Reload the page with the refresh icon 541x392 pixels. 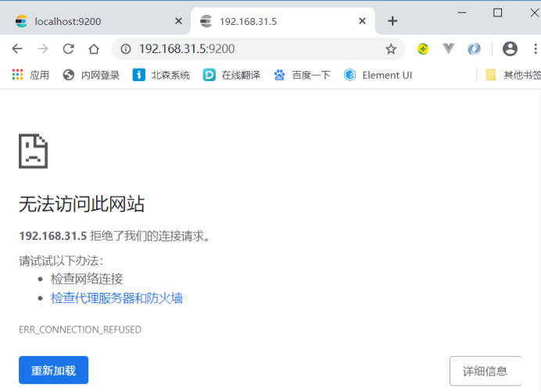[68, 49]
